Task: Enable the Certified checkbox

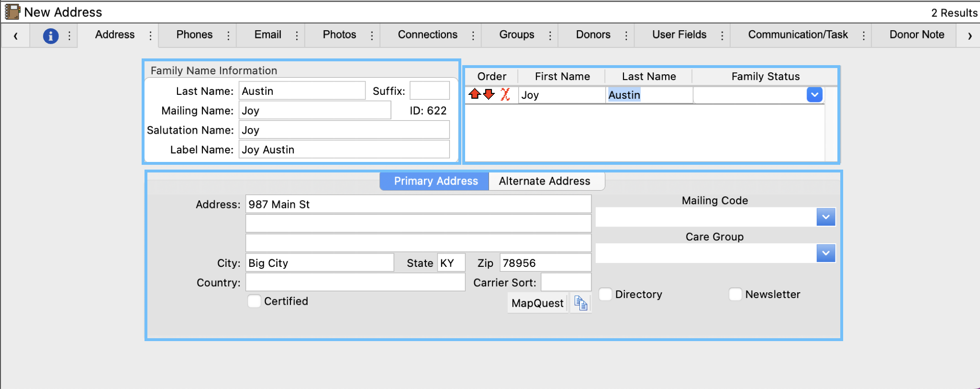Action: tap(254, 301)
